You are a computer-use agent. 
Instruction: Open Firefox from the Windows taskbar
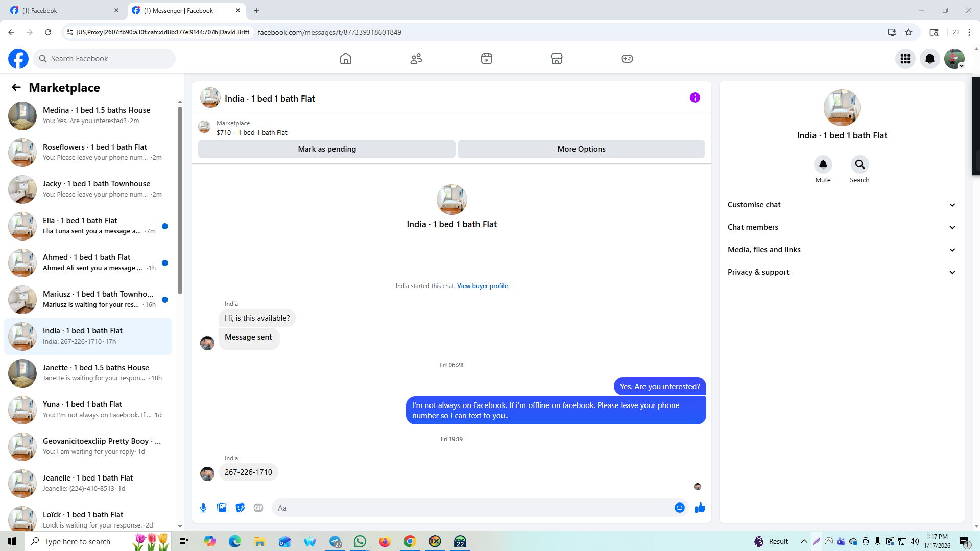tap(385, 541)
